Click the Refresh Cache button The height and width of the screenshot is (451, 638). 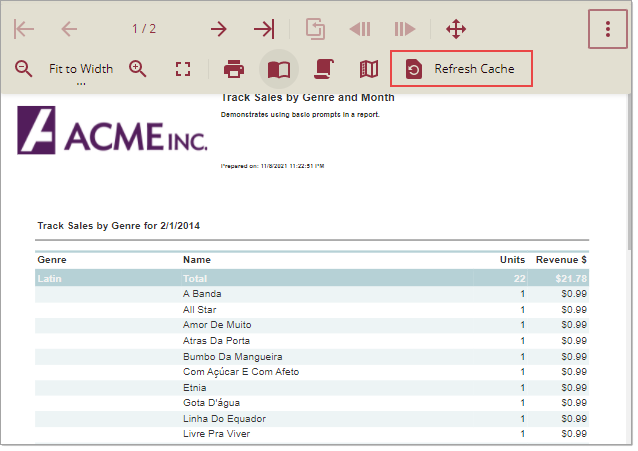461,69
